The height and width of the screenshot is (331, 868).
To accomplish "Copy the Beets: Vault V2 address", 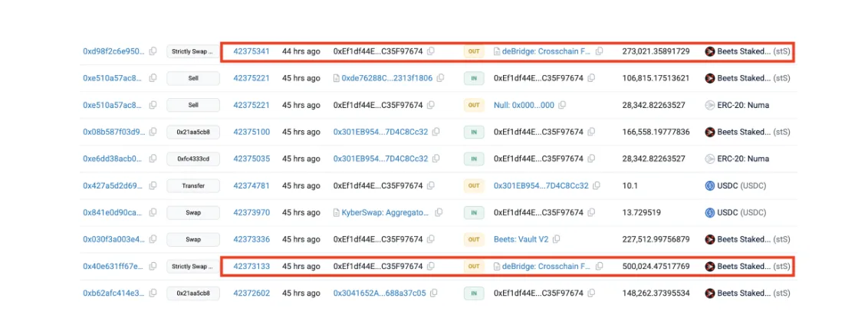I will pyautogui.click(x=557, y=240).
